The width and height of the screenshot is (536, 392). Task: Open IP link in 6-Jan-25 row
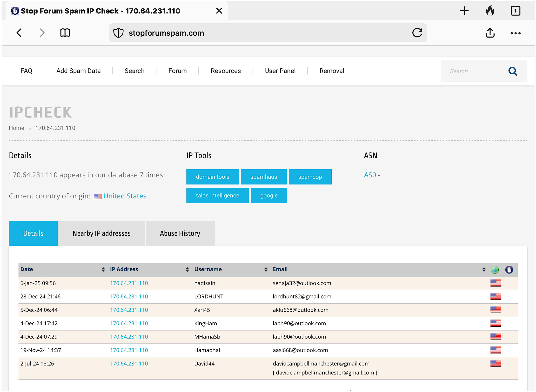(129, 283)
